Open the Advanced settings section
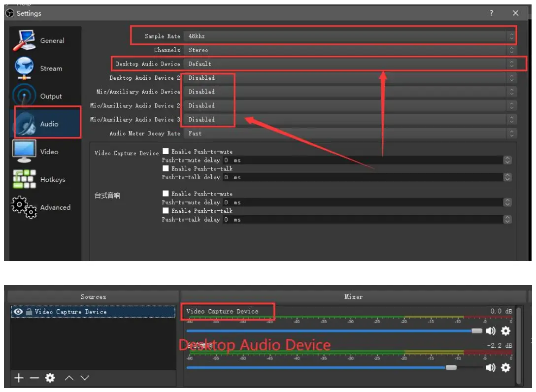Image resolution: width=536 pixels, height=392 pixels. [x=45, y=207]
